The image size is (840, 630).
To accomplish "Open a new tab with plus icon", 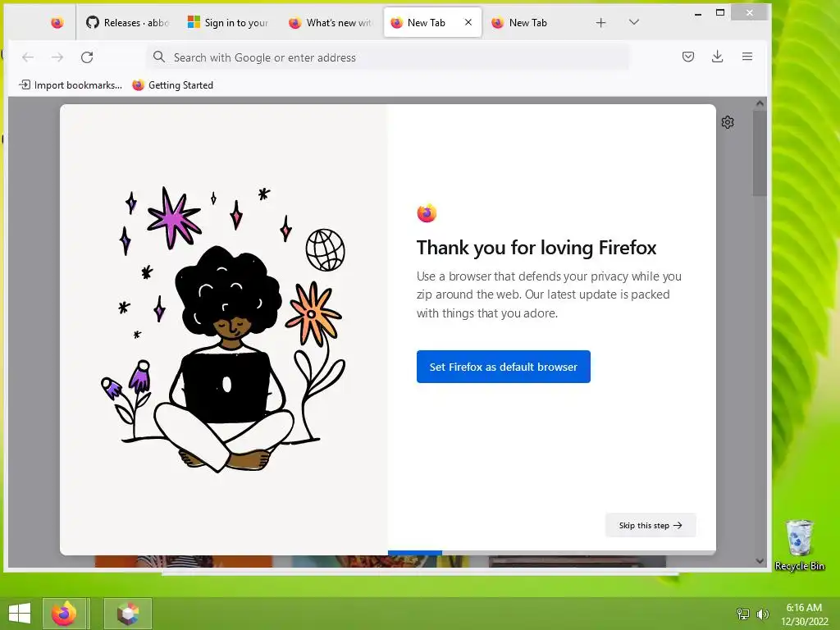I will pyautogui.click(x=601, y=22).
